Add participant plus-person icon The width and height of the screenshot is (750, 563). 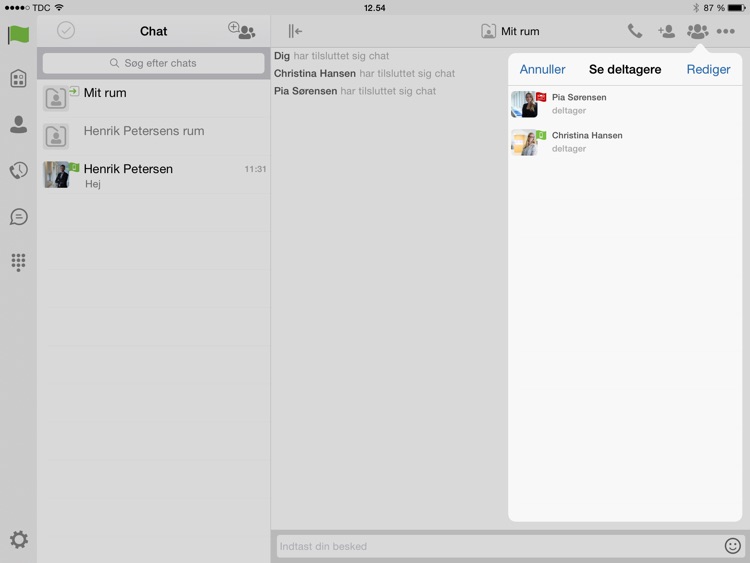(666, 31)
